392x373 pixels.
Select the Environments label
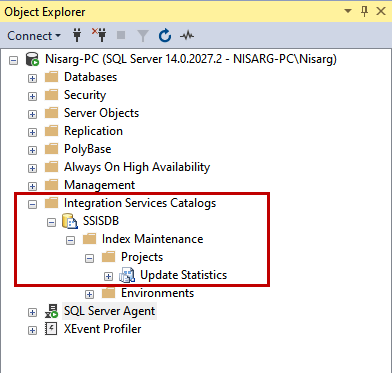[157, 293]
